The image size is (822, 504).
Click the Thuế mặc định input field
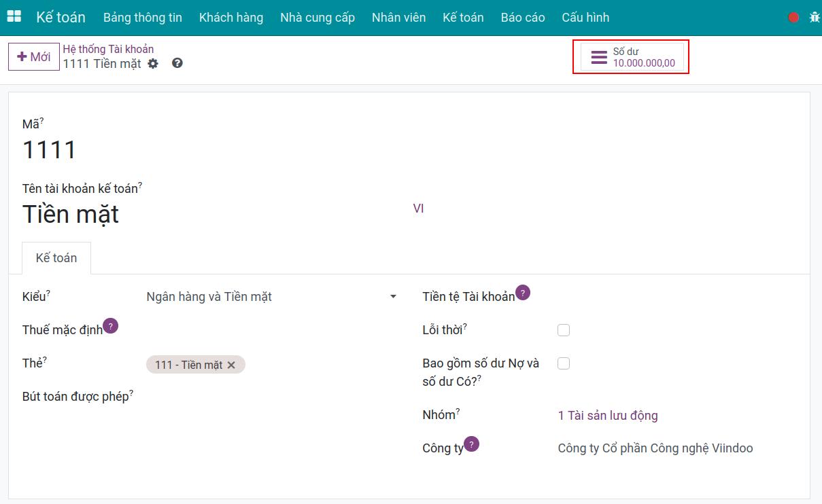pyautogui.click(x=272, y=330)
